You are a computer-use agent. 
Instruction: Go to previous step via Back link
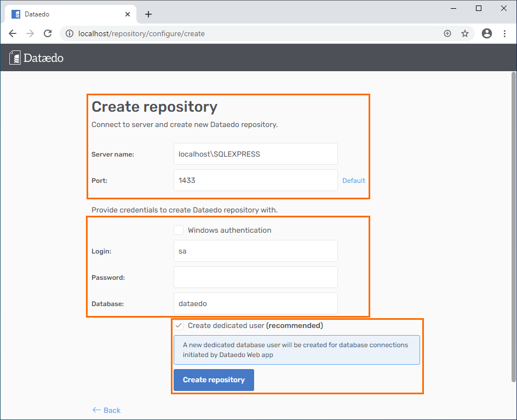[106, 410]
